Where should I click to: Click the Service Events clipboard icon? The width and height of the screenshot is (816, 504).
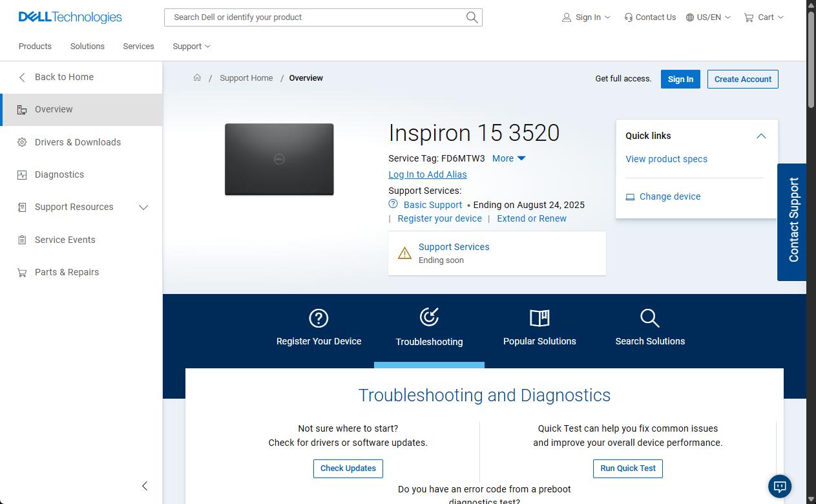click(22, 240)
